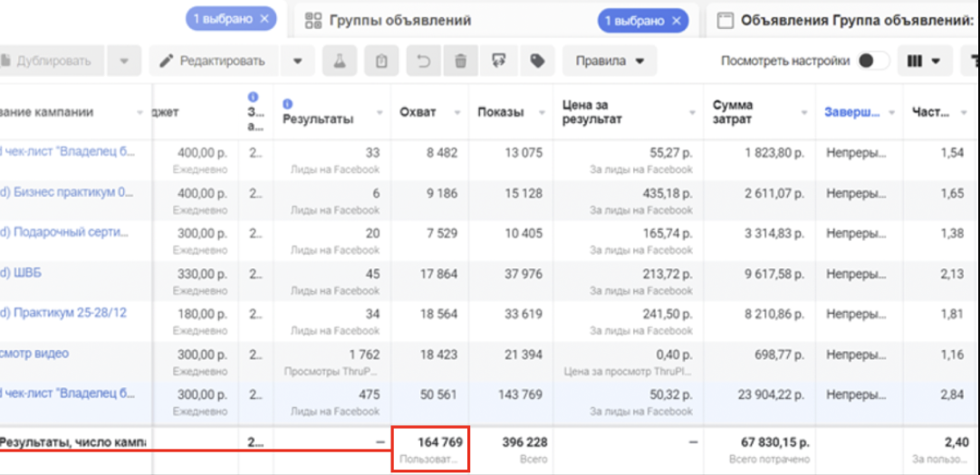980x475 pixels.
Task: Click the pencil icon on Редактировать
Action: coord(167,61)
